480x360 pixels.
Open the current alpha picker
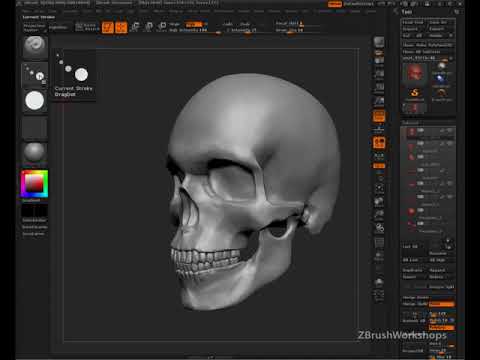click(x=35, y=101)
